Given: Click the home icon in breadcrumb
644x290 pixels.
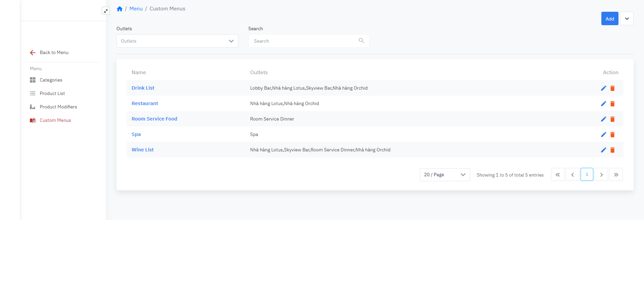Looking at the screenshot, I should click(120, 9).
